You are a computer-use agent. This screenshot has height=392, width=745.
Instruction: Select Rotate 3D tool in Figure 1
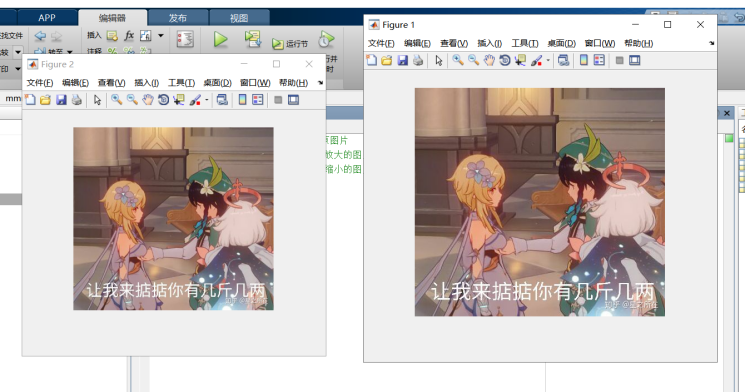tap(505, 60)
